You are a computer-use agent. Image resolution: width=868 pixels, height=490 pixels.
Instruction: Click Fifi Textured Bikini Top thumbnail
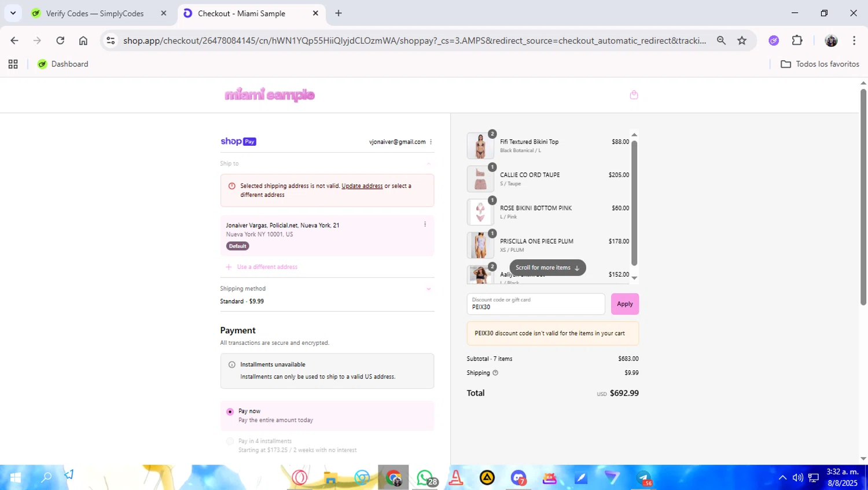click(480, 146)
